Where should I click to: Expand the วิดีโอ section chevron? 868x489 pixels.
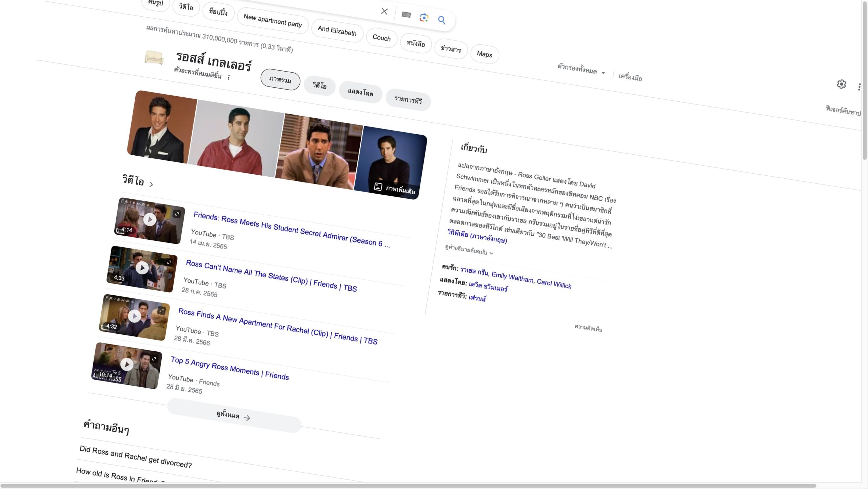click(x=151, y=184)
